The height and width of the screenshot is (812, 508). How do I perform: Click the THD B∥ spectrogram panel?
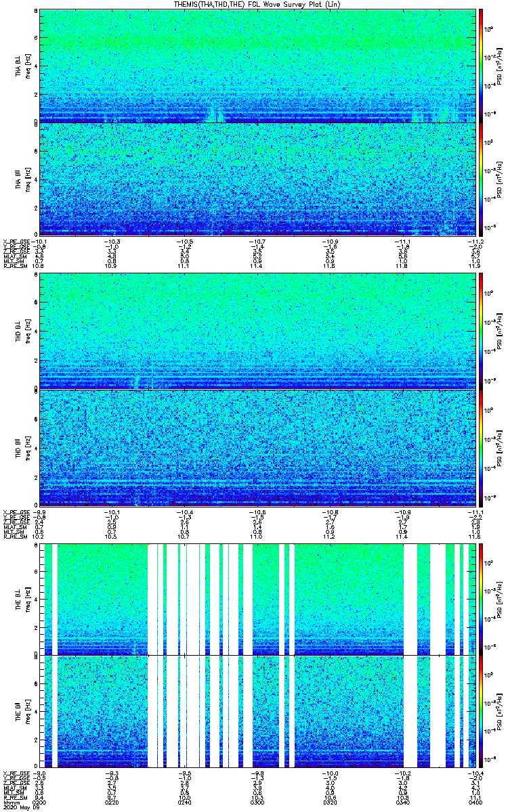(257, 447)
